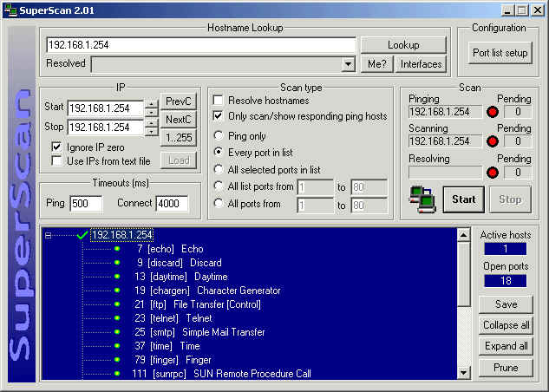Open the Resolved dropdown arrow
Image resolution: width=549 pixels, height=392 pixels.
click(348, 64)
